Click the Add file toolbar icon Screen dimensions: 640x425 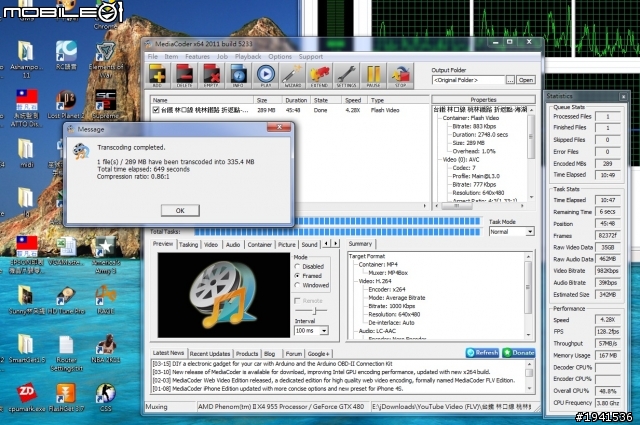(x=157, y=76)
